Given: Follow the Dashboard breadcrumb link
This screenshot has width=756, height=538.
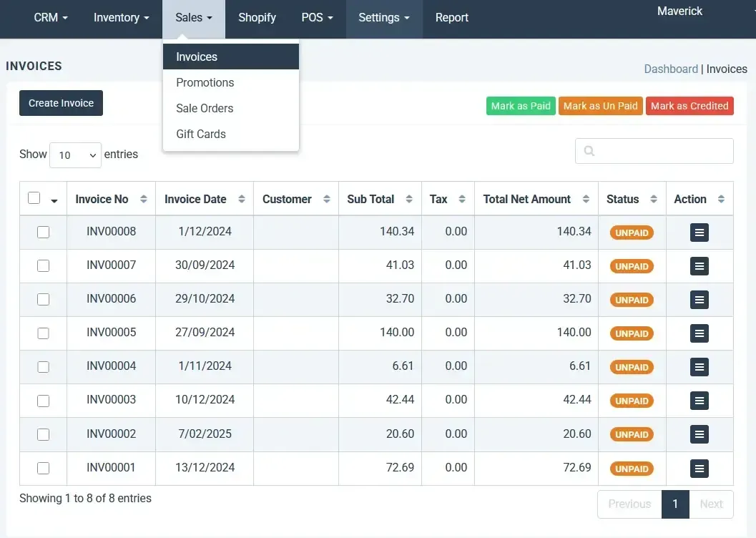Looking at the screenshot, I should 671,69.
